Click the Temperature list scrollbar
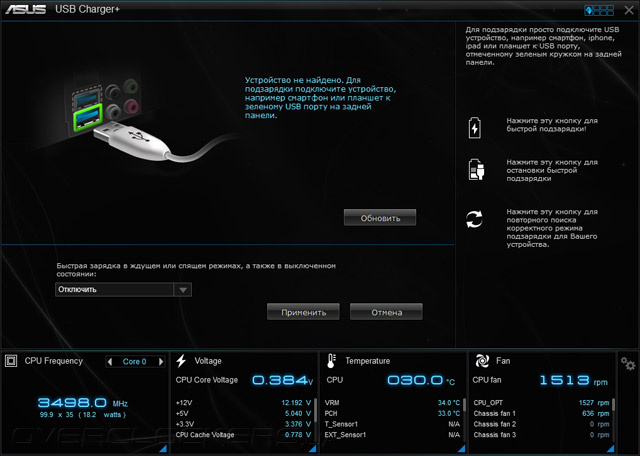The image size is (640, 456). point(464,405)
